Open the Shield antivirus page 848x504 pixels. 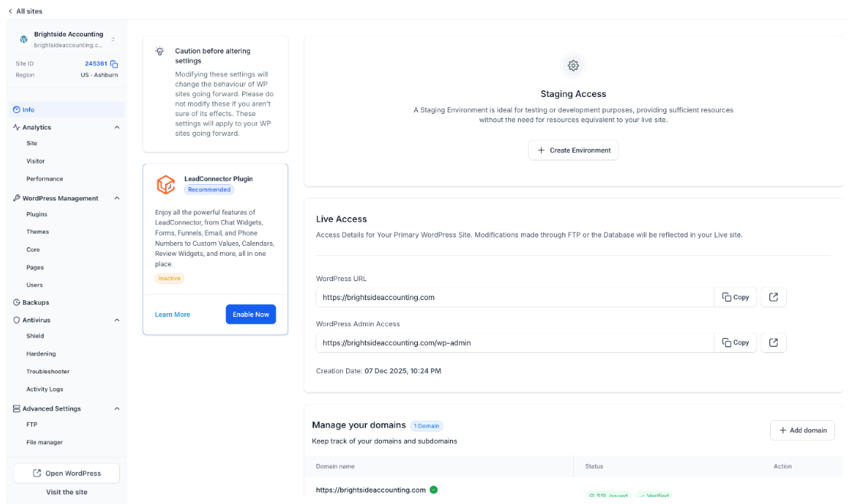click(x=35, y=336)
